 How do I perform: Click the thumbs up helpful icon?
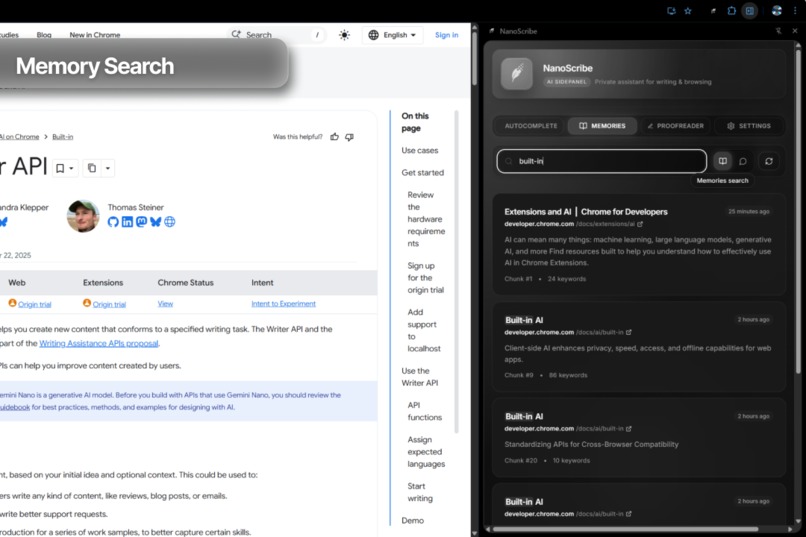[335, 137]
